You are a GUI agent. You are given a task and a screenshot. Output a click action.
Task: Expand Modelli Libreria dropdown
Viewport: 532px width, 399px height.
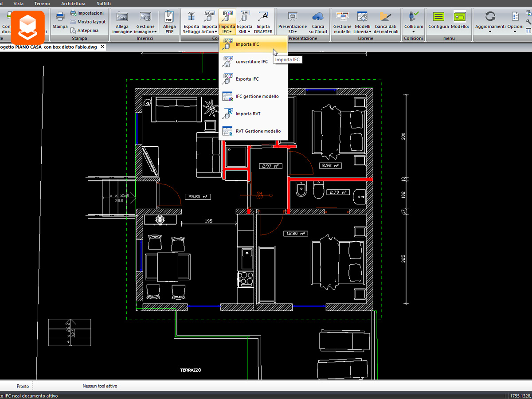click(x=363, y=22)
